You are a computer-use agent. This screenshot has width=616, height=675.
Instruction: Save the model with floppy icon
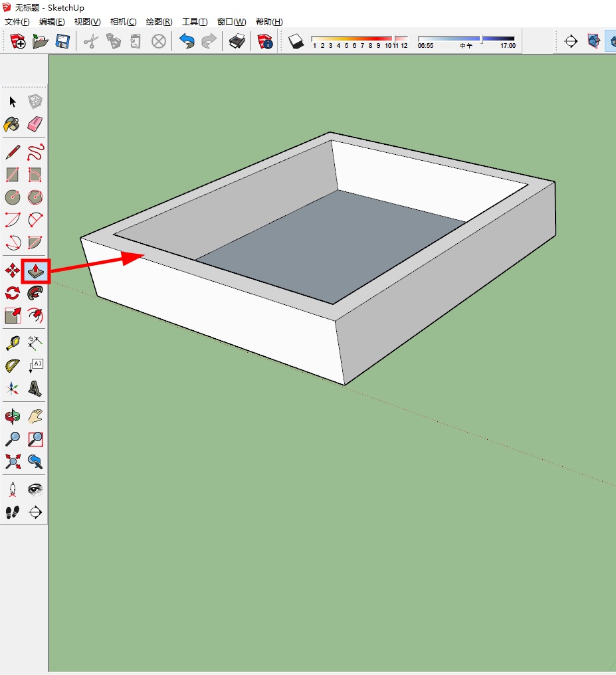[x=62, y=41]
